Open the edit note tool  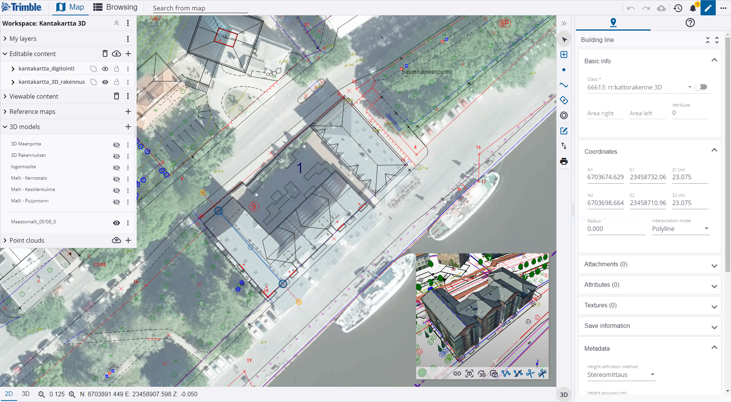coord(564,131)
